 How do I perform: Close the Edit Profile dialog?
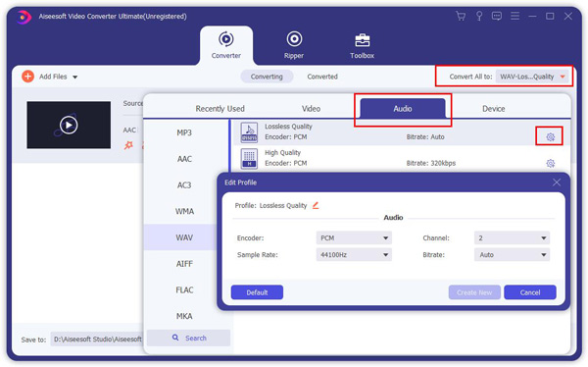[x=557, y=183]
